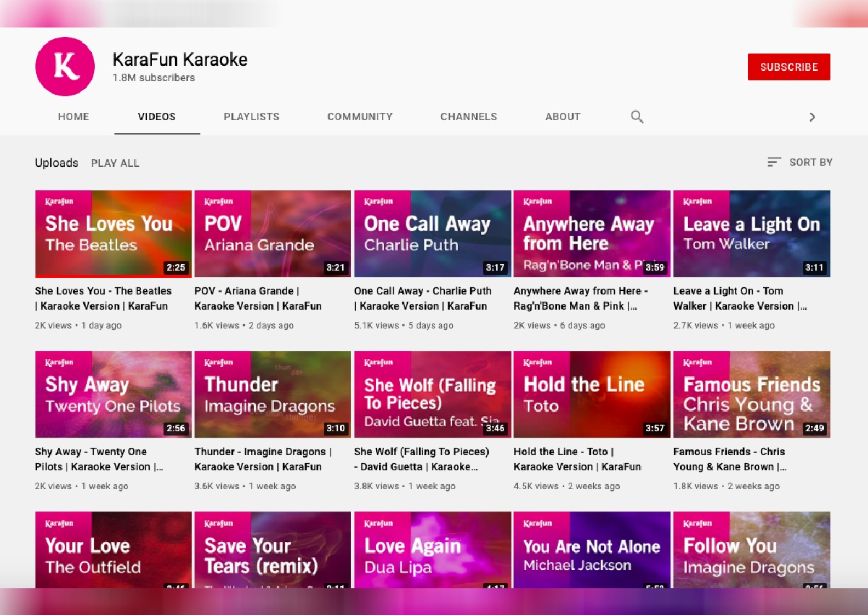Click the 3:11 duration badge

pyautogui.click(x=814, y=268)
